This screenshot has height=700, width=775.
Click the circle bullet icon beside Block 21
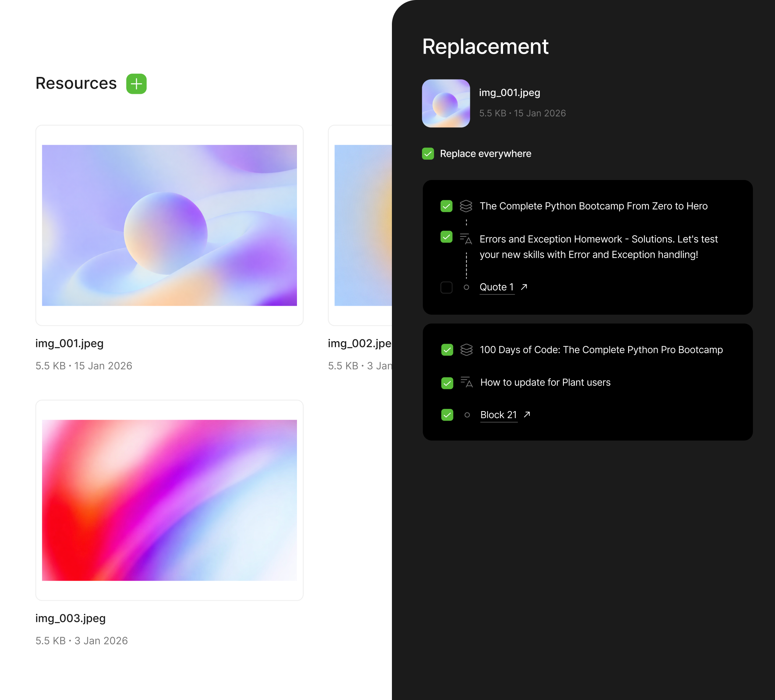(x=467, y=415)
